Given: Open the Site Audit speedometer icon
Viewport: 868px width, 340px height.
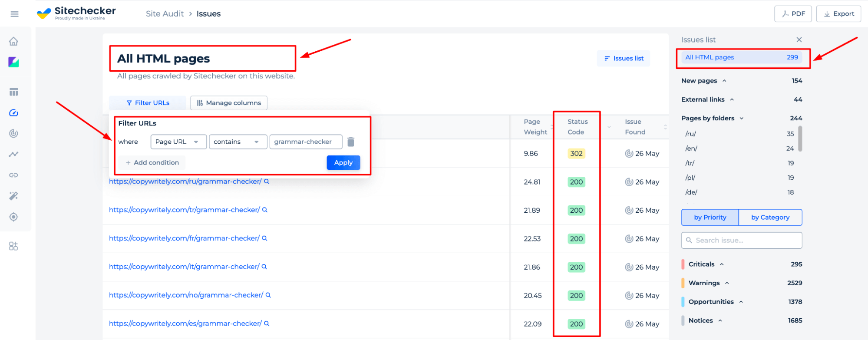Looking at the screenshot, I should coord(14,113).
